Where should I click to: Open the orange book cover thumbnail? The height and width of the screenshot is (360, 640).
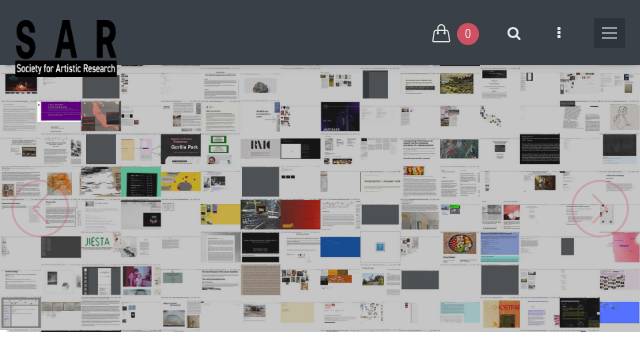pyautogui.click(x=501, y=314)
